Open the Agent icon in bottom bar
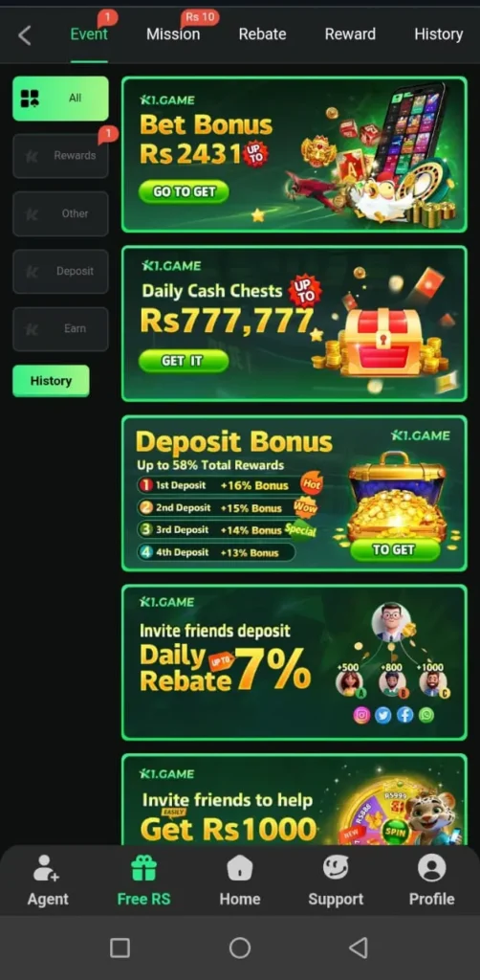The height and width of the screenshot is (980, 480). (47, 868)
